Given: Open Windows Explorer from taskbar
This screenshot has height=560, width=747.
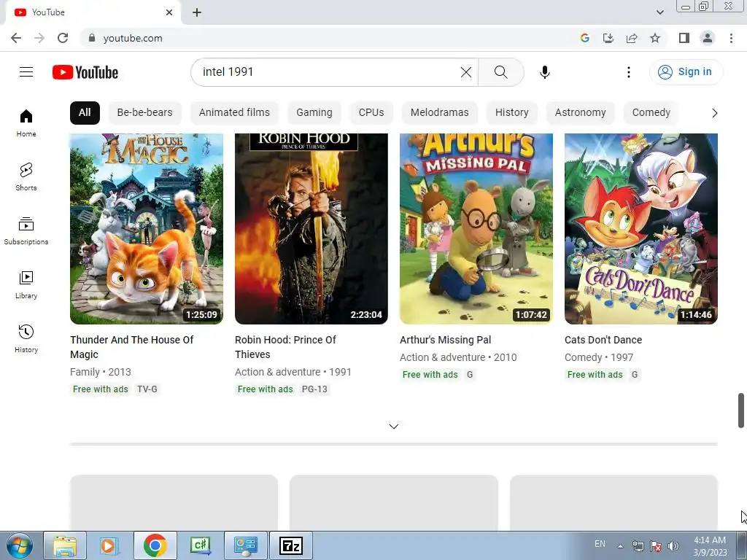Looking at the screenshot, I should pyautogui.click(x=65, y=545).
